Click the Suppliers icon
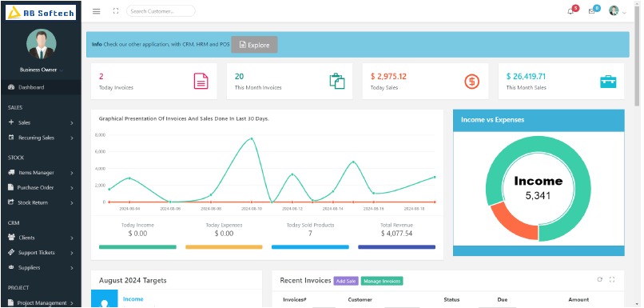This screenshot has height=308, width=644. coord(11,267)
